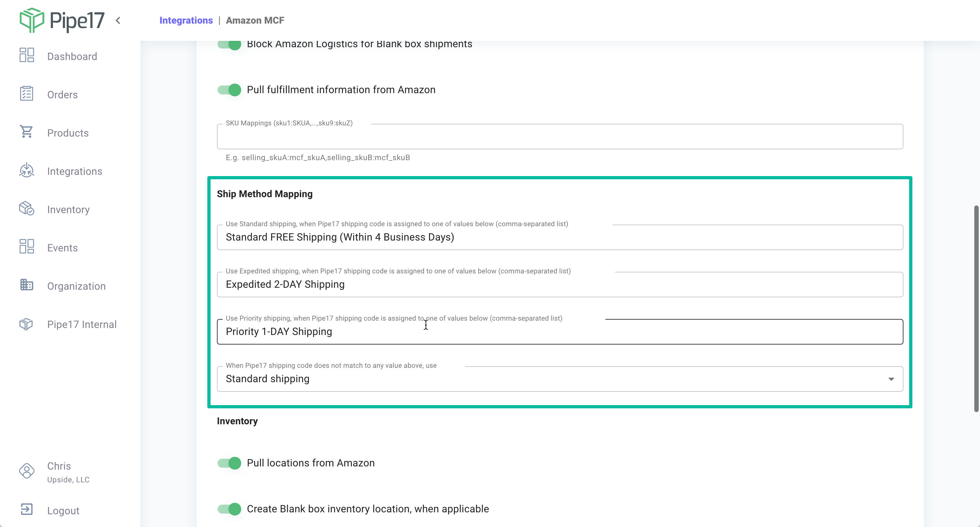The height and width of the screenshot is (527, 980).
Task: Click the Logout exit icon
Action: click(x=26, y=509)
